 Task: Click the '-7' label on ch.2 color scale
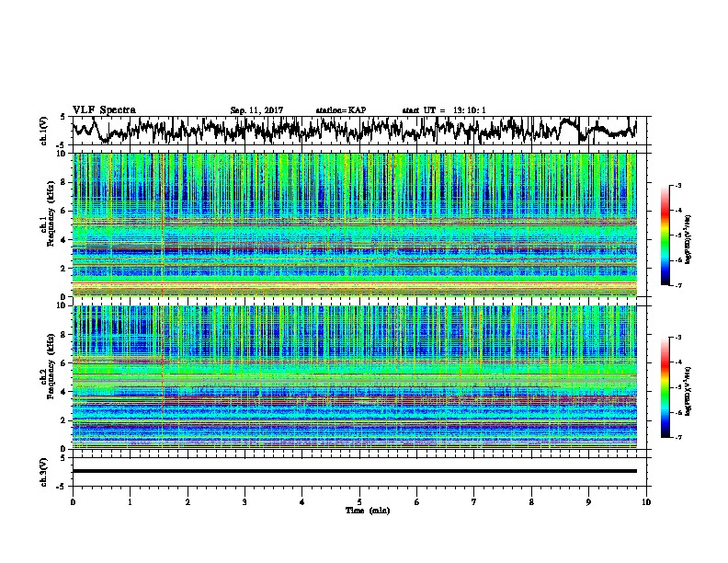[x=677, y=438]
